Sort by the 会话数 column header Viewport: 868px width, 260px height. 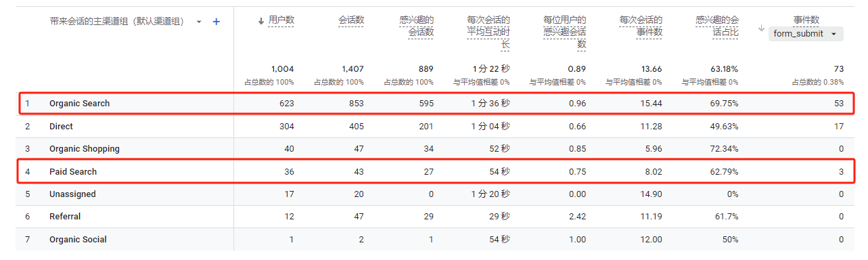(x=351, y=20)
